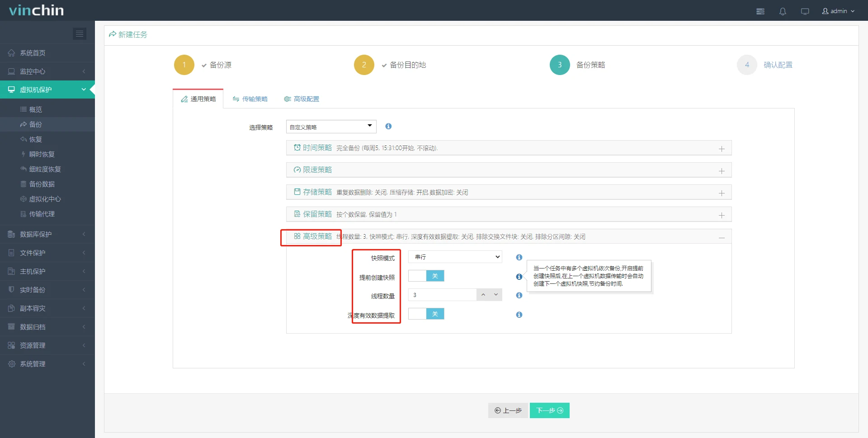Open 备份 submenu item
868x438 pixels.
pyautogui.click(x=47, y=124)
